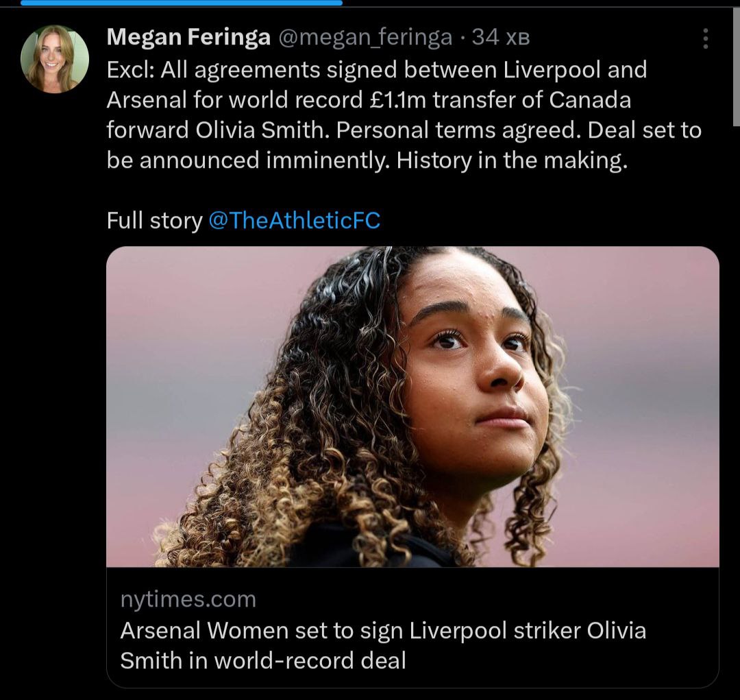Click the blue loading progress bar

[x=182, y=3]
